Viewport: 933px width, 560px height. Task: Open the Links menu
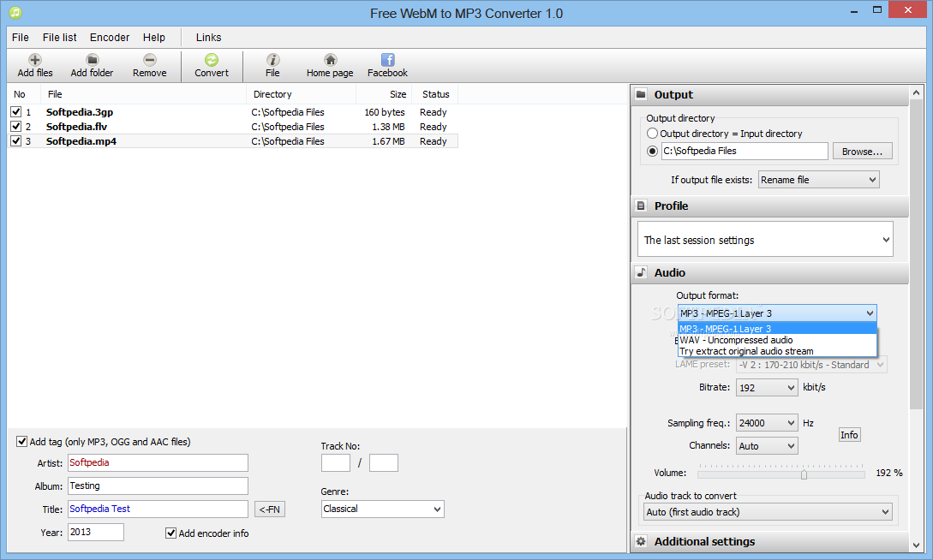coord(208,38)
